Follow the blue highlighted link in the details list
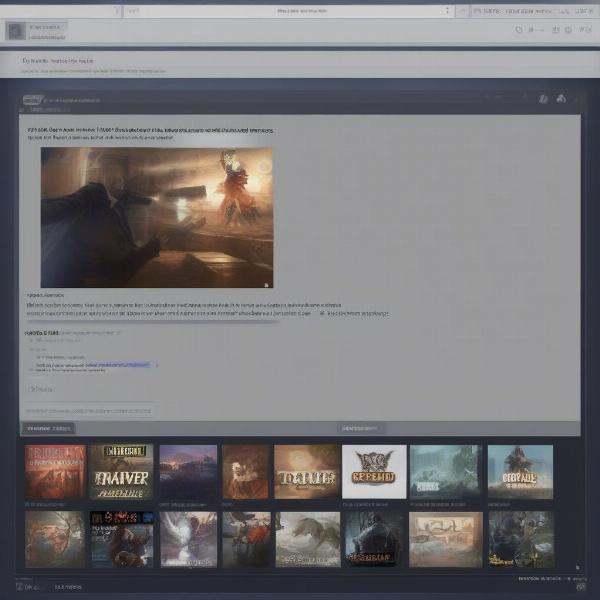Viewport: 600px width, 600px height. pos(118,365)
